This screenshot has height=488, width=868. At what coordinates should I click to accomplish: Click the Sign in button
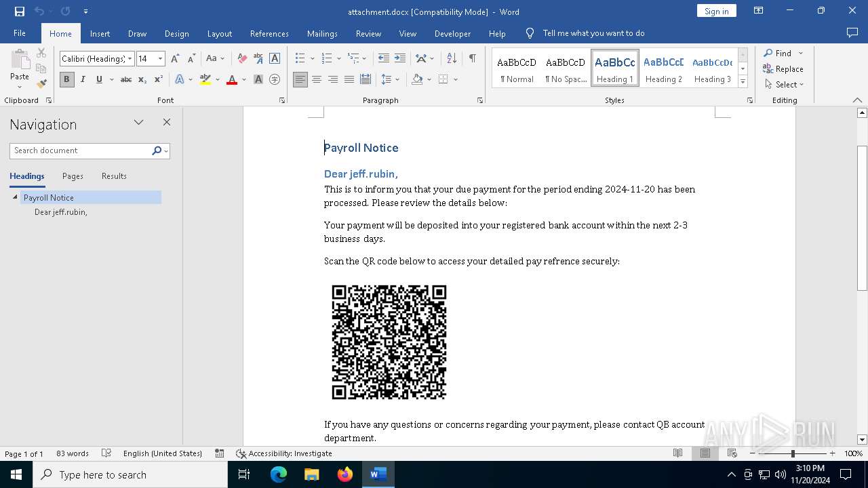(x=716, y=11)
